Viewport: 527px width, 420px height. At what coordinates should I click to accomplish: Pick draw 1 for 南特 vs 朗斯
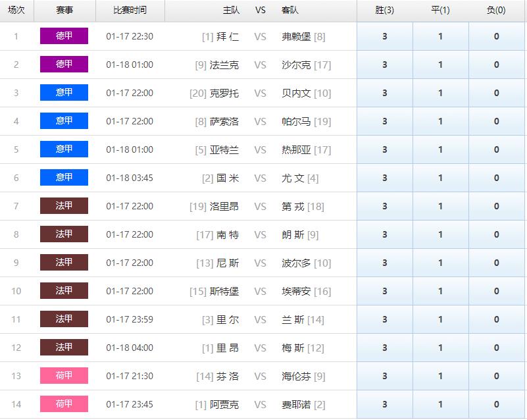pyautogui.click(x=441, y=234)
